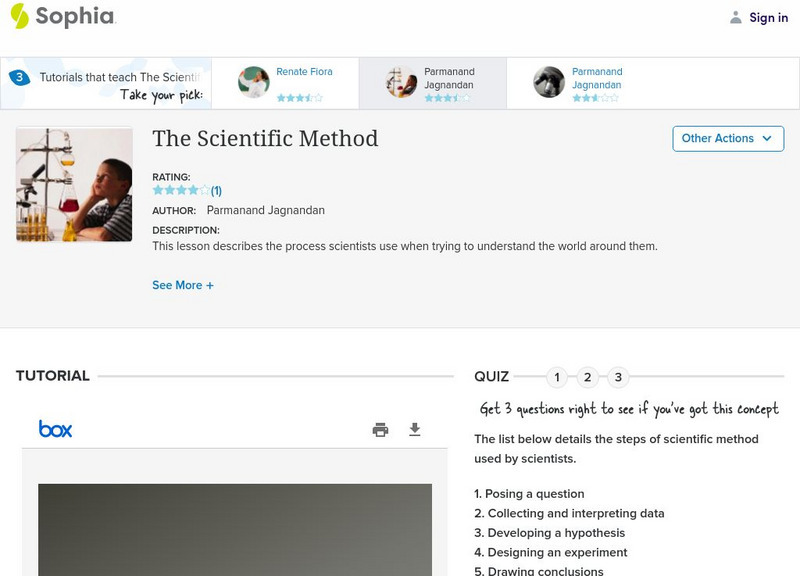Image resolution: width=800 pixels, height=576 pixels.
Task: Click The Scientific Method lesson thumbnail
Action: coord(74,184)
